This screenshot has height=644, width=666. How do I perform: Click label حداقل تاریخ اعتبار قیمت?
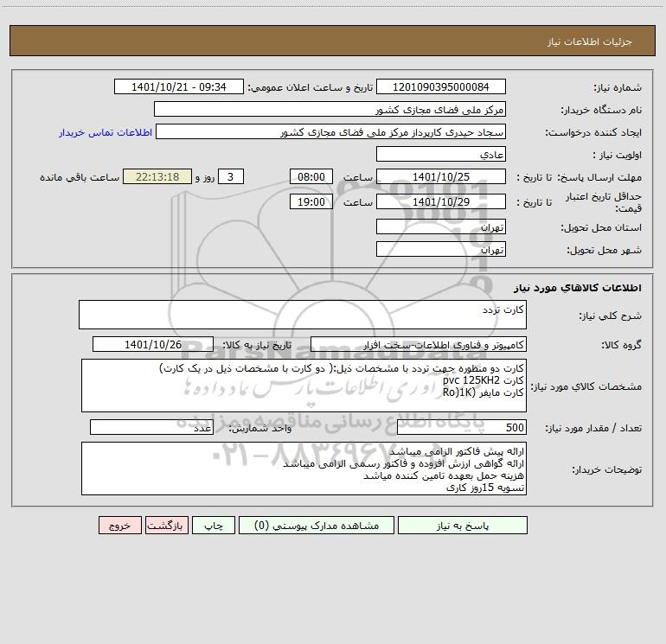pyautogui.click(x=604, y=202)
